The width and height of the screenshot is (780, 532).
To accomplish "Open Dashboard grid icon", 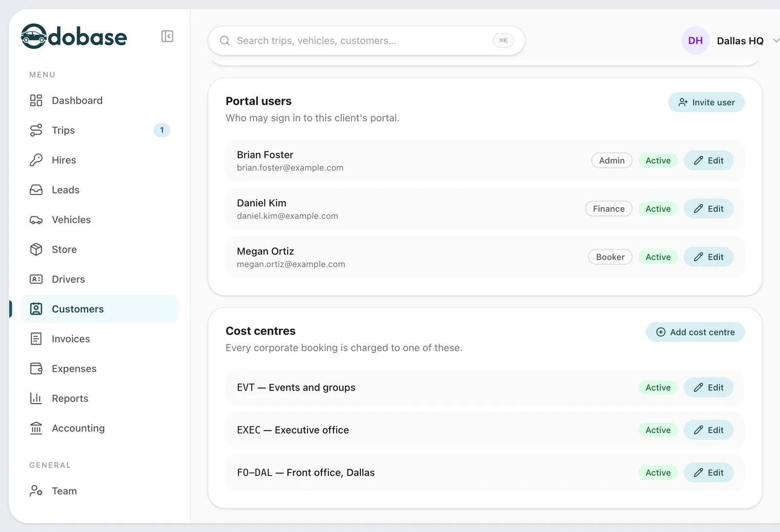I will tap(36, 100).
